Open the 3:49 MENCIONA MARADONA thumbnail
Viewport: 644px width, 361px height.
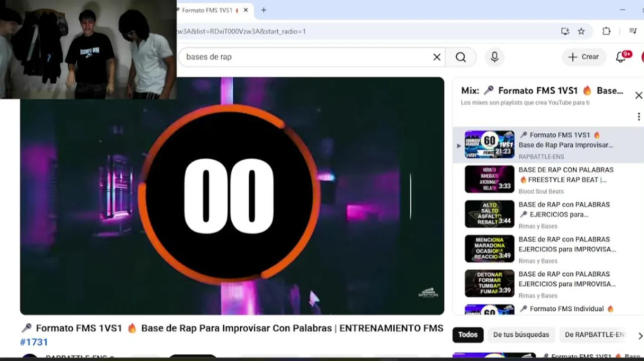(x=490, y=249)
